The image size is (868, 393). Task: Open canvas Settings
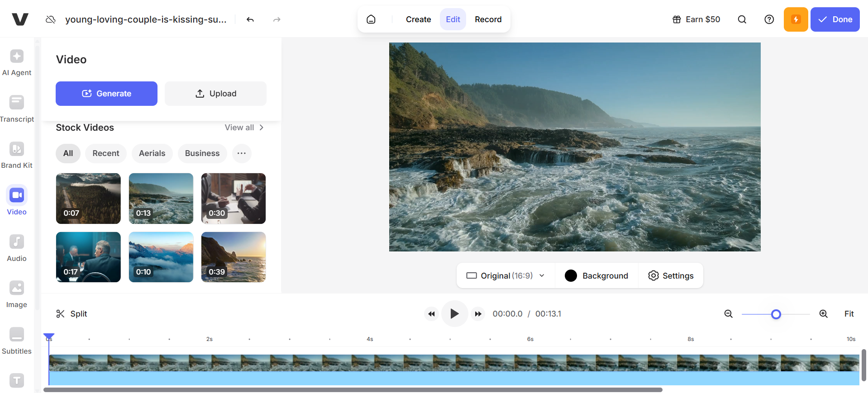[x=671, y=276]
